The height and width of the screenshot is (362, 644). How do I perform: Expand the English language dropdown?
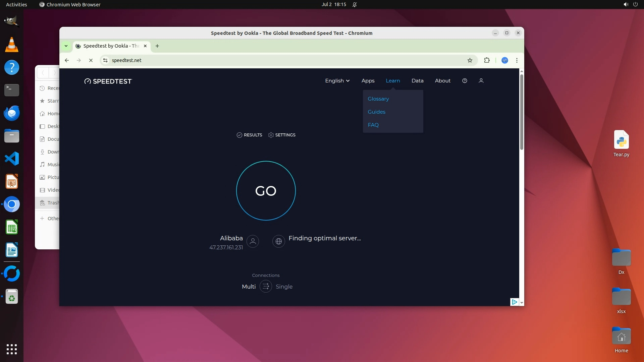[337, 81]
